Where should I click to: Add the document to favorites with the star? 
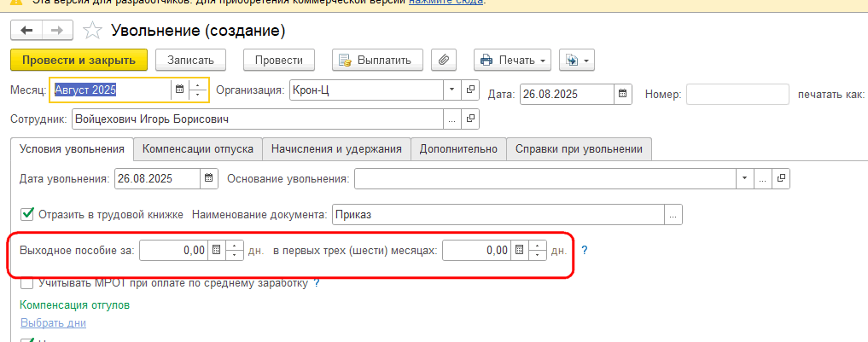pyautogui.click(x=92, y=31)
